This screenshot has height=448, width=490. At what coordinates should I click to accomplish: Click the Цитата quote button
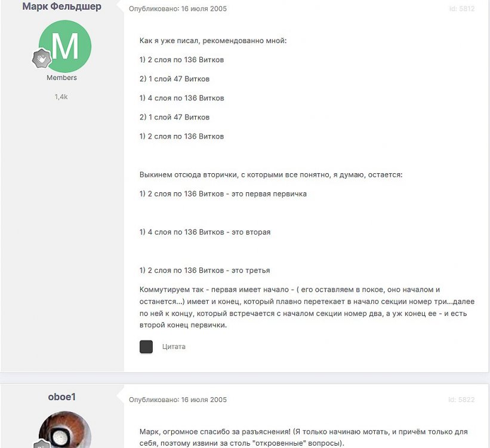[174, 346]
